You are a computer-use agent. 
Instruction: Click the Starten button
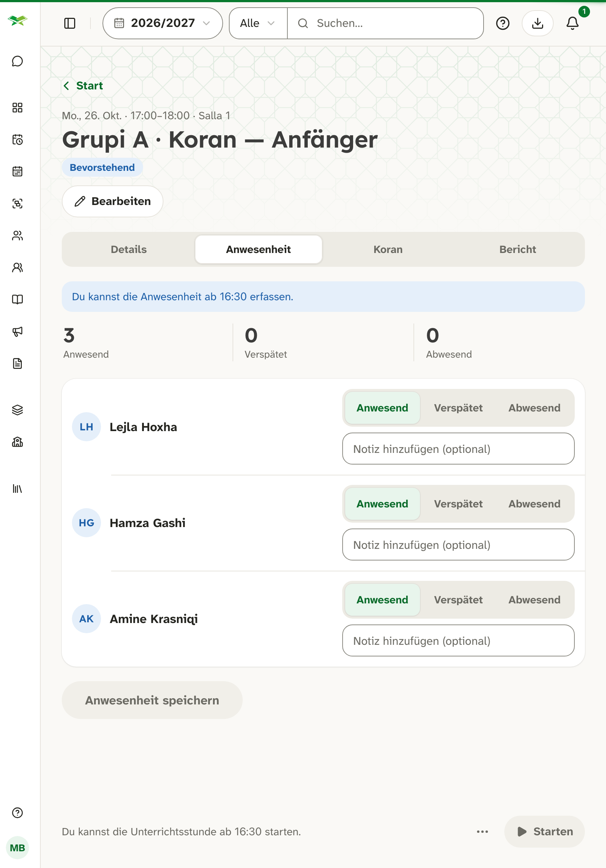544,831
